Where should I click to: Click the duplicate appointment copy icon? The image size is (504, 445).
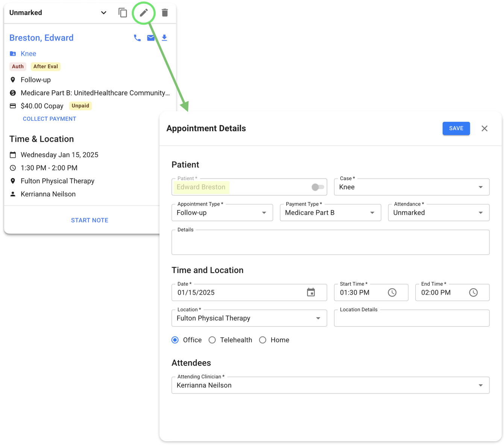pyautogui.click(x=123, y=13)
